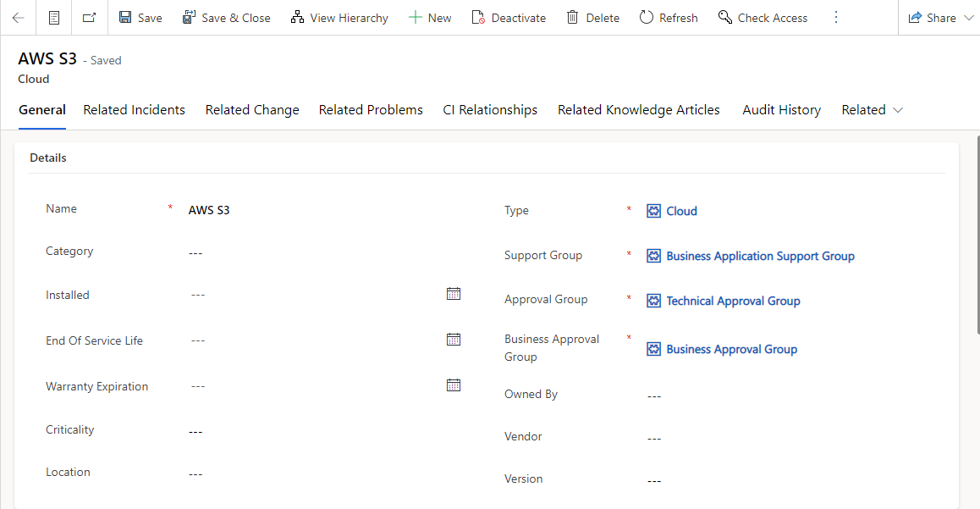Open the Installed calendar picker

click(x=454, y=294)
